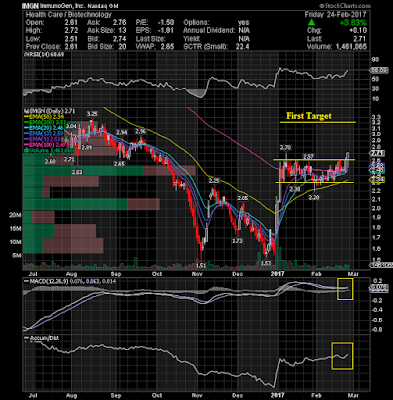This screenshot has height=400, width=393.
Task: Click the 1.53 December low price label
Action: pyautogui.click(x=265, y=263)
